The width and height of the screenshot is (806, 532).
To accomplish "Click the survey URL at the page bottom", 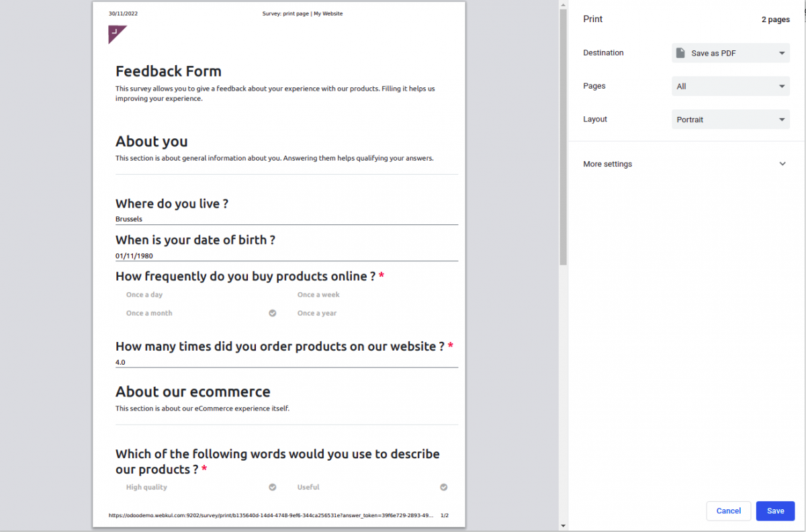I will (271, 515).
